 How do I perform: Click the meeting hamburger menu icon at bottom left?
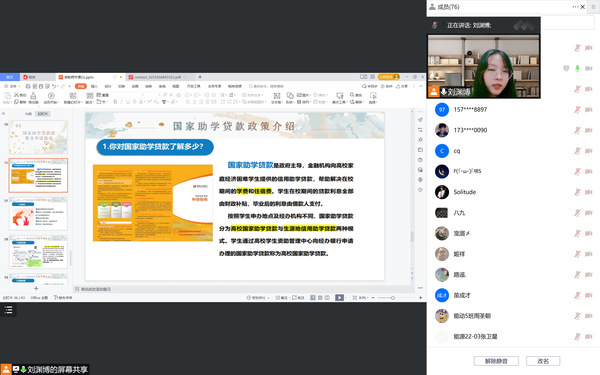[8, 310]
